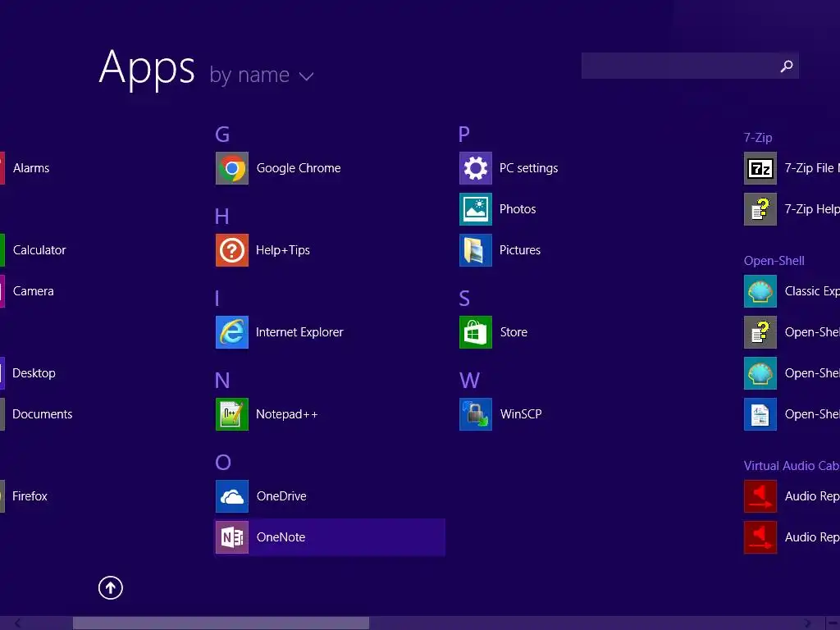Click the search magnifier icon

point(787,66)
